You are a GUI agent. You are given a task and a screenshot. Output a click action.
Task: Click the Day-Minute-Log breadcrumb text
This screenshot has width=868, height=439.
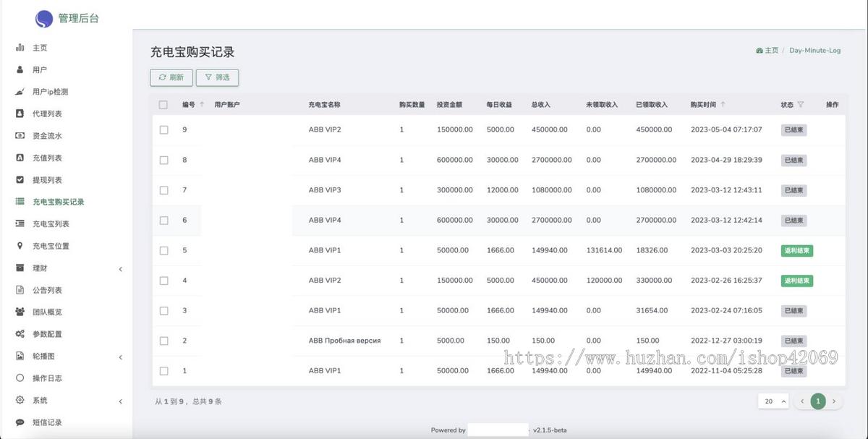[815, 51]
